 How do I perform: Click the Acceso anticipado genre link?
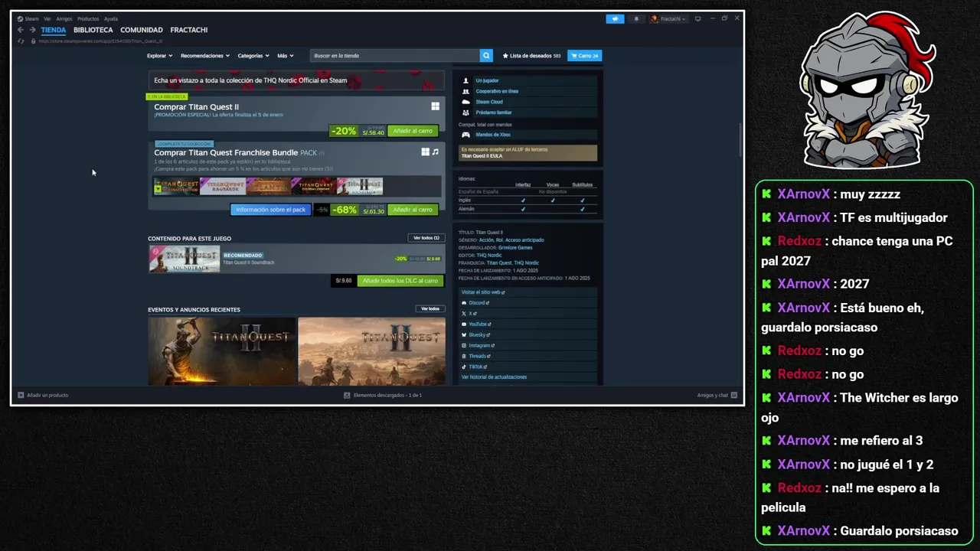[x=524, y=240]
